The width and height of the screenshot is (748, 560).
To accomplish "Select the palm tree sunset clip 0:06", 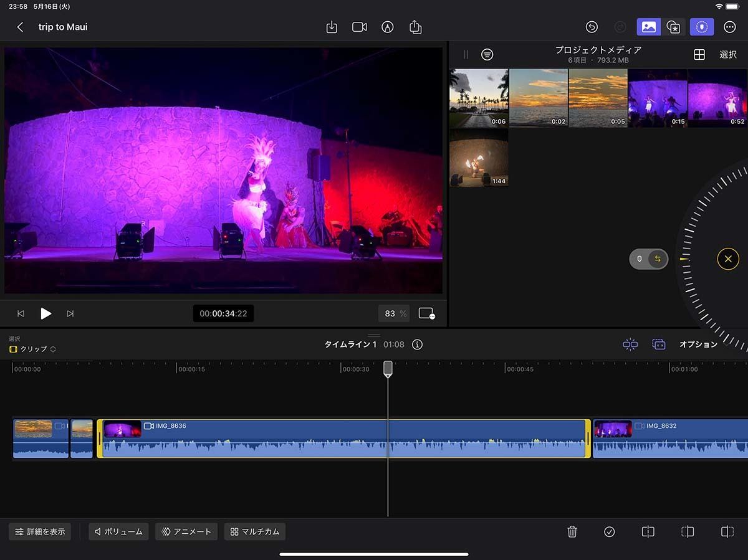I will pyautogui.click(x=479, y=98).
